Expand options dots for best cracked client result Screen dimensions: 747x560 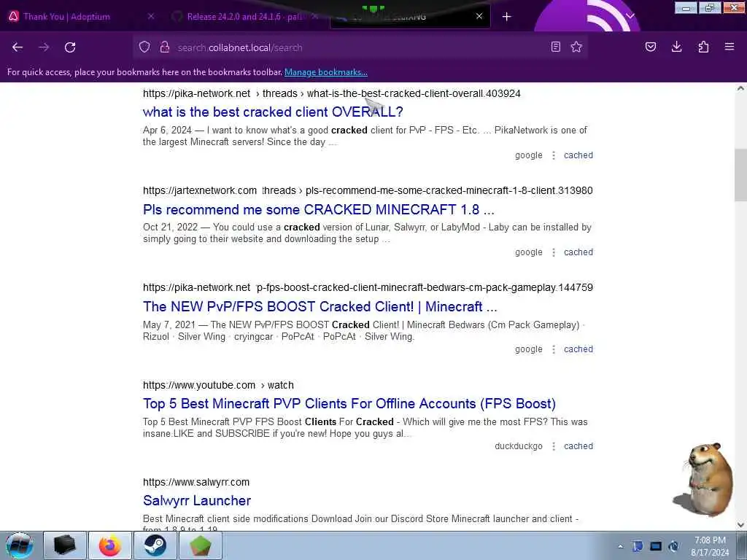click(x=554, y=155)
